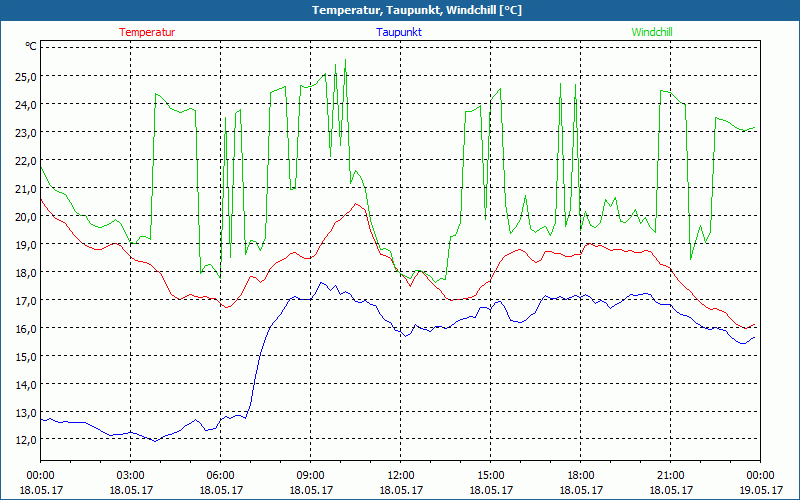Click the 18,0 y-axis value
The width and height of the screenshot is (800, 500).
tap(25, 272)
